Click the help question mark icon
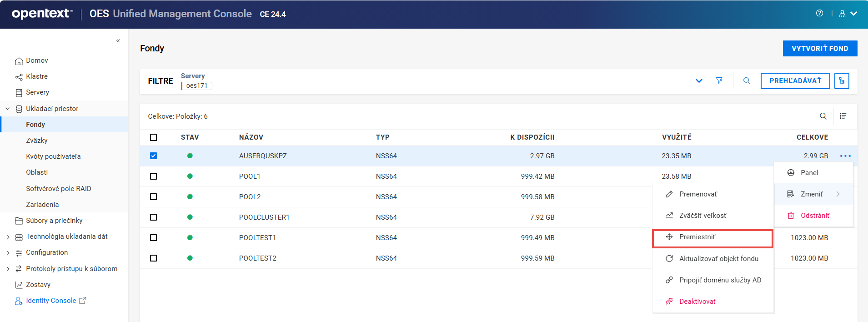868x322 pixels. click(x=819, y=14)
